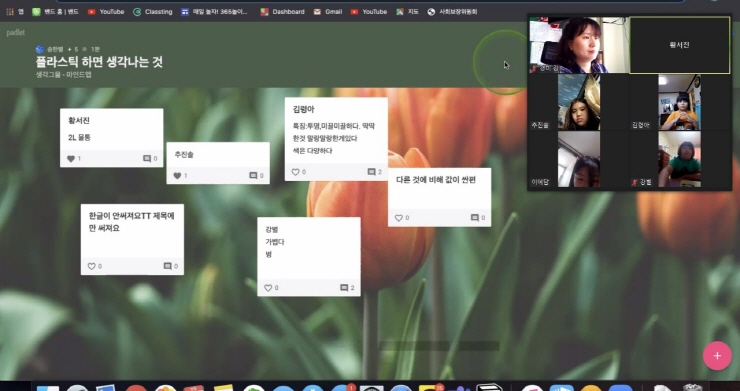Like the 김령아 post
Screen dimensions: 740x391
pos(295,172)
